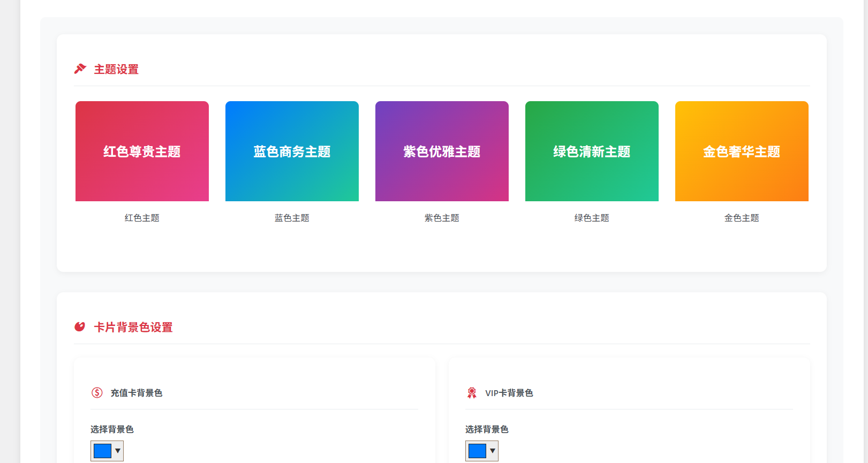The height and width of the screenshot is (463, 868).
Task: Expand the VIP卡 color picker dropdown arrow
Action: [x=493, y=451]
